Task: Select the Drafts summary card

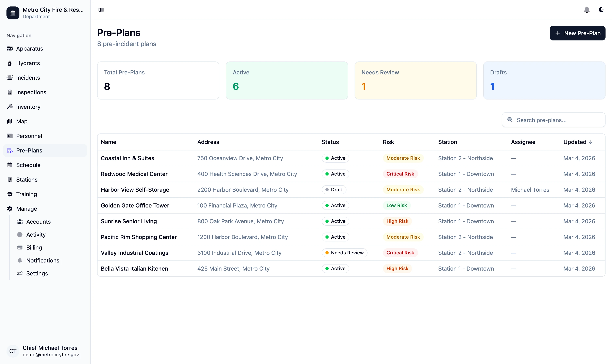Action: click(x=544, y=80)
